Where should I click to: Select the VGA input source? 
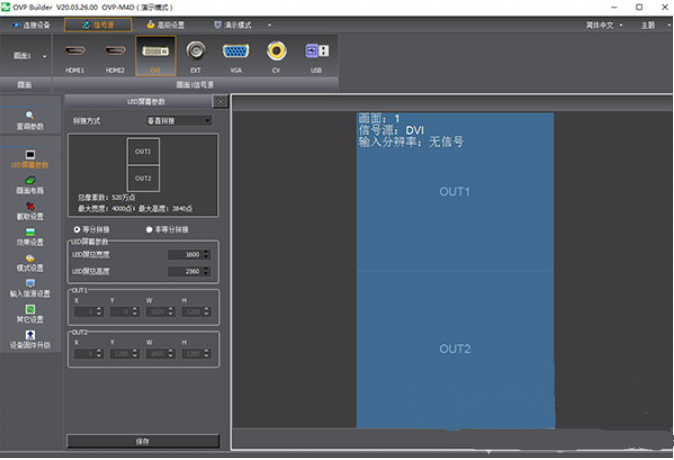[236, 56]
